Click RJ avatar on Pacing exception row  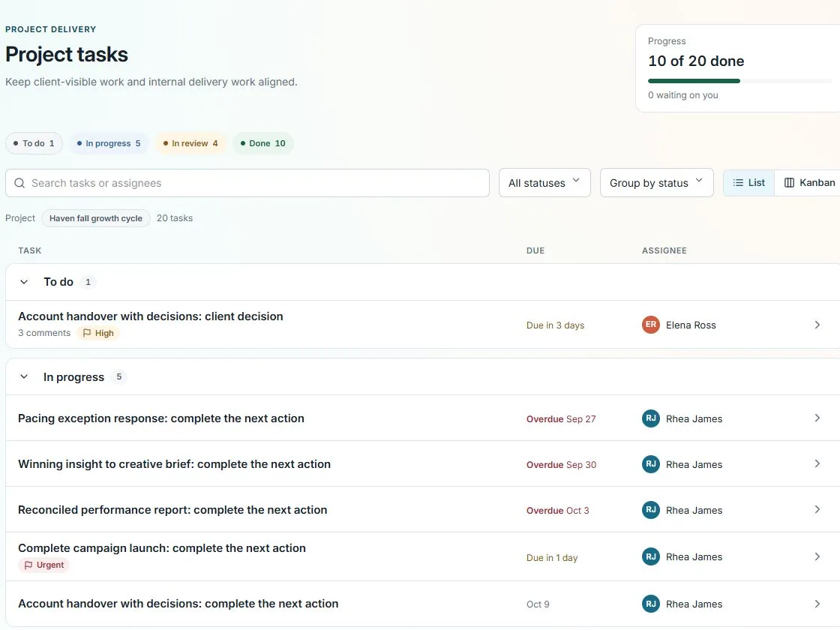coord(650,418)
